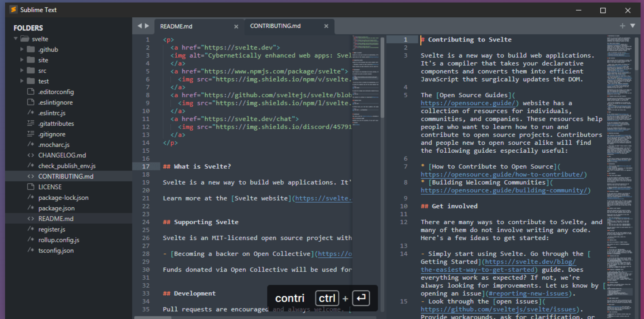The height and width of the screenshot is (319, 644).
Task: Close the README.md tab
Action: point(236,26)
